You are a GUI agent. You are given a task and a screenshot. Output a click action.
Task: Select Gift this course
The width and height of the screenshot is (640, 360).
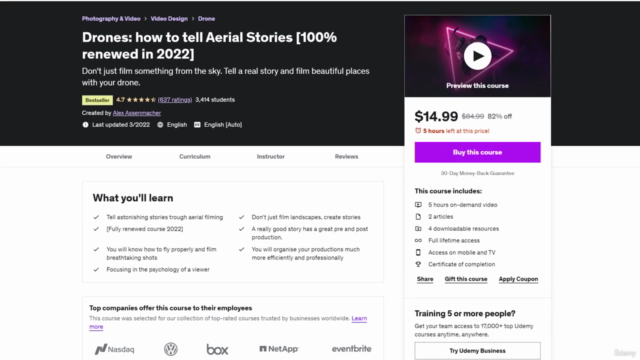click(x=466, y=279)
